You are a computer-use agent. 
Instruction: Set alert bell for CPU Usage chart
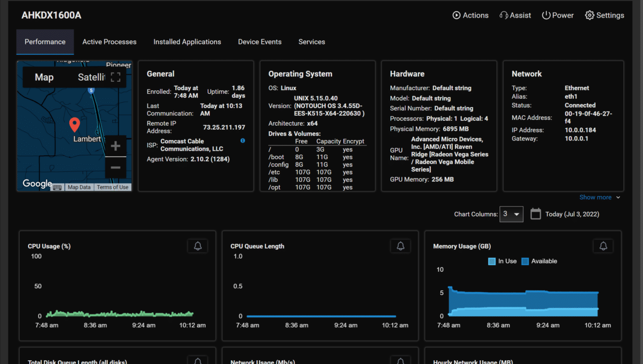tap(198, 246)
